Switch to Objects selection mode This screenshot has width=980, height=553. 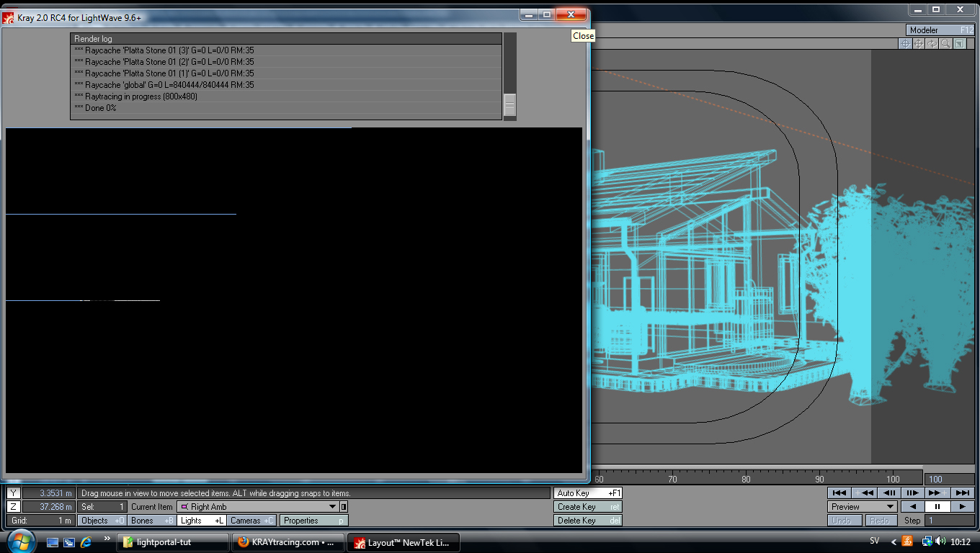(102, 521)
